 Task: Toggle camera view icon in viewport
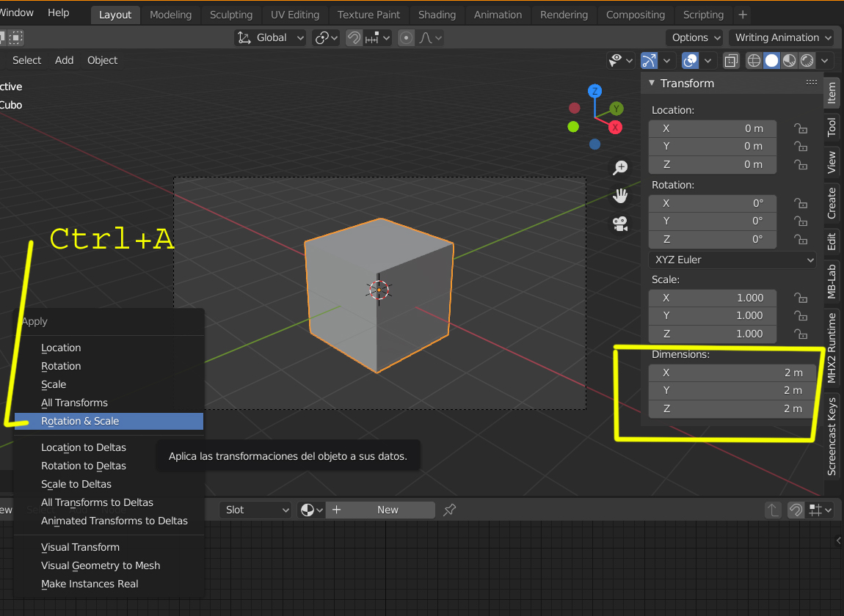(620, 224)
